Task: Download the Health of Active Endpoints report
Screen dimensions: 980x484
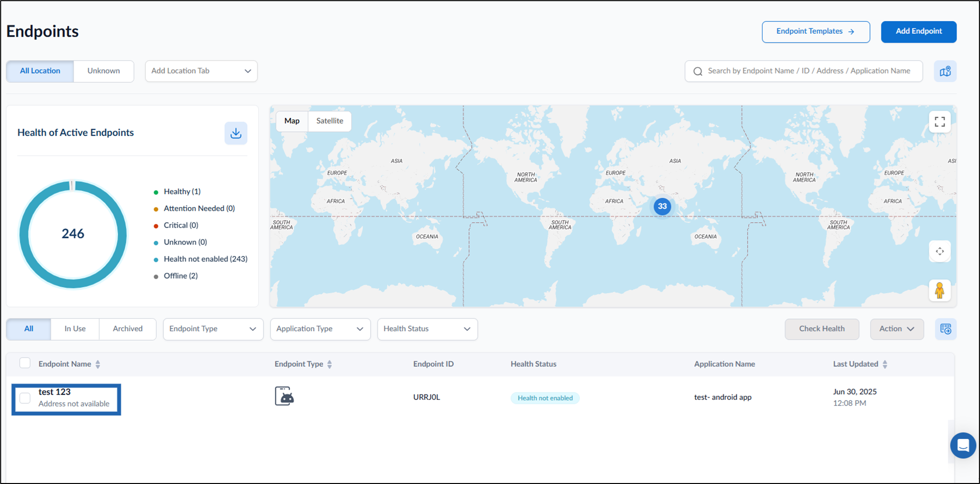Action: click(x=236, y=133)
